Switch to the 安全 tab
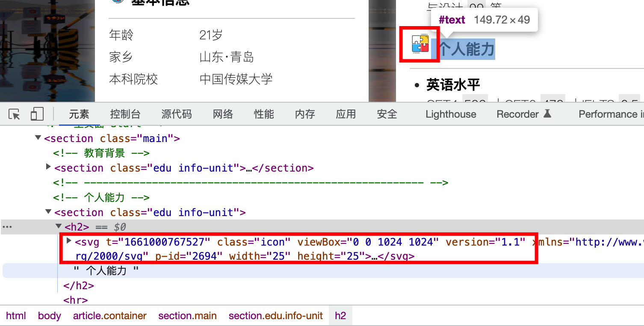 click(387, 114)
